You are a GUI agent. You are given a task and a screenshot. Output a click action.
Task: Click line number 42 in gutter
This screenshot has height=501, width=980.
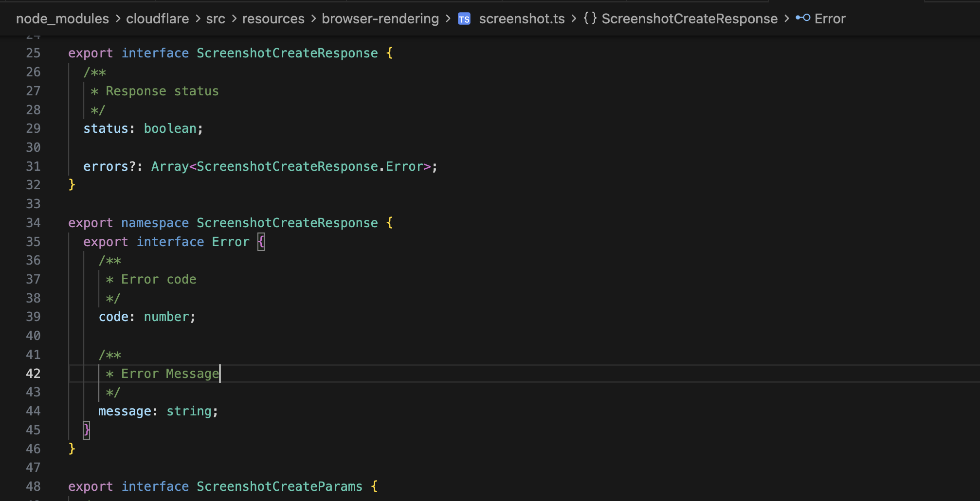tap(33, 374)
